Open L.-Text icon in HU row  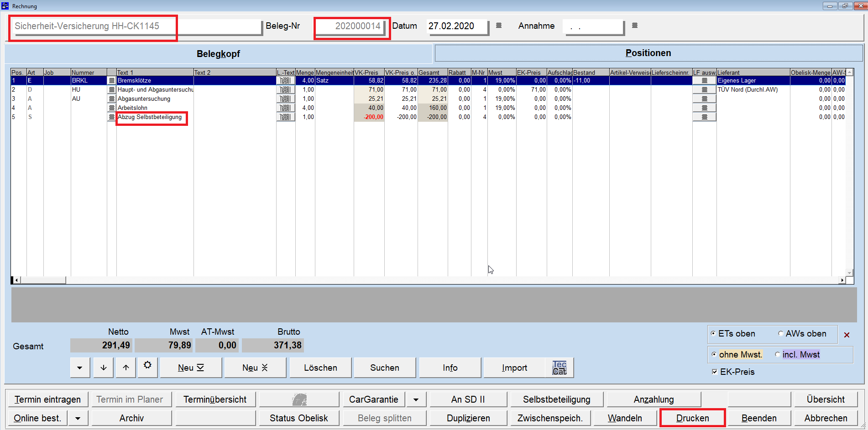tap(286, 90)
